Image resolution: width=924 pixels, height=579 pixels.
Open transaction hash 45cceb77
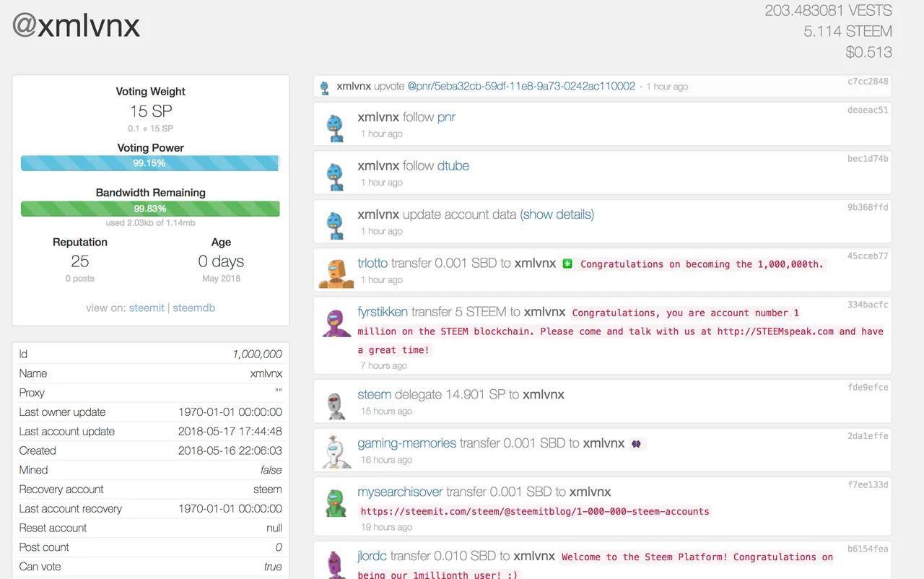(868, 256)
